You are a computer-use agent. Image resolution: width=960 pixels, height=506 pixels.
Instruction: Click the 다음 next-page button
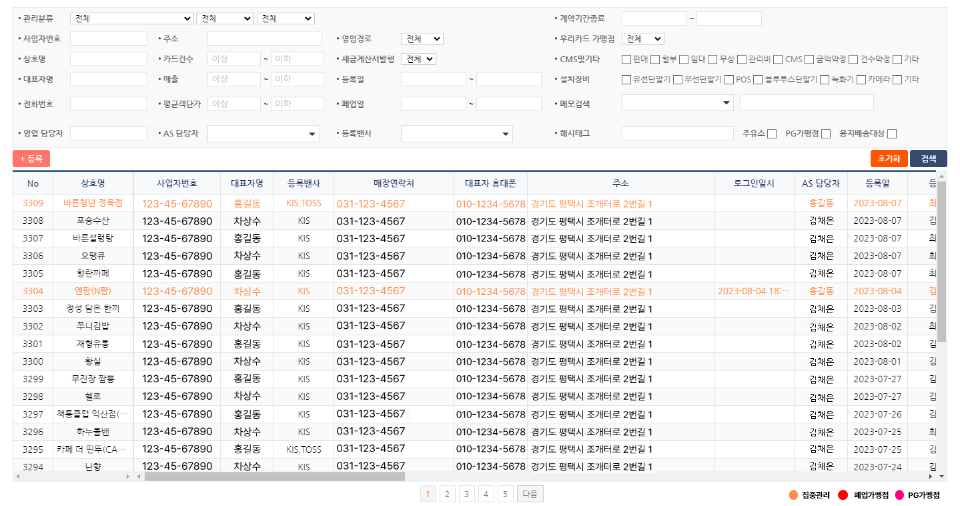[x=530, y=494]
